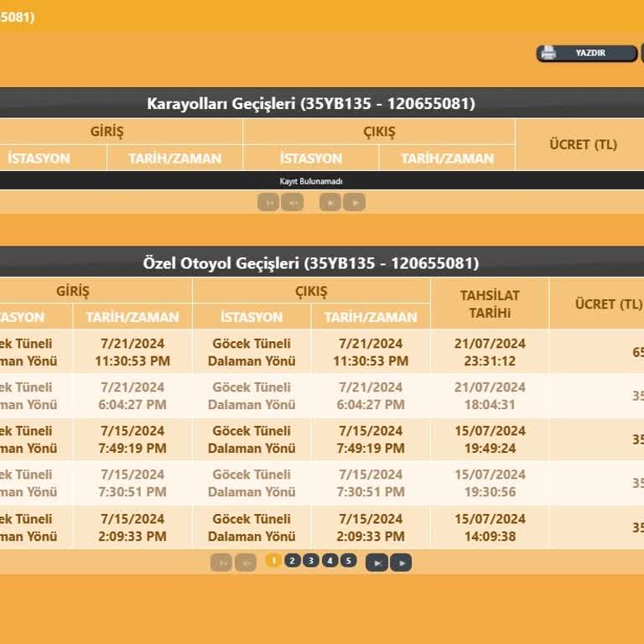
Task: Click the Özel Otoyol Geçişleri table title bar
Action: point(322,262)
